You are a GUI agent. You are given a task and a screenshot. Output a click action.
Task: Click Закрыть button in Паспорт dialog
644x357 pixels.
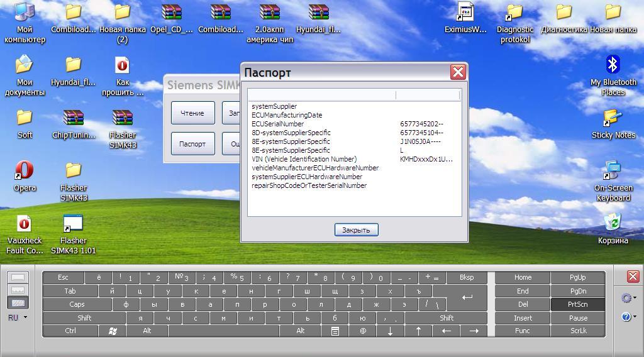pos(356,230)
